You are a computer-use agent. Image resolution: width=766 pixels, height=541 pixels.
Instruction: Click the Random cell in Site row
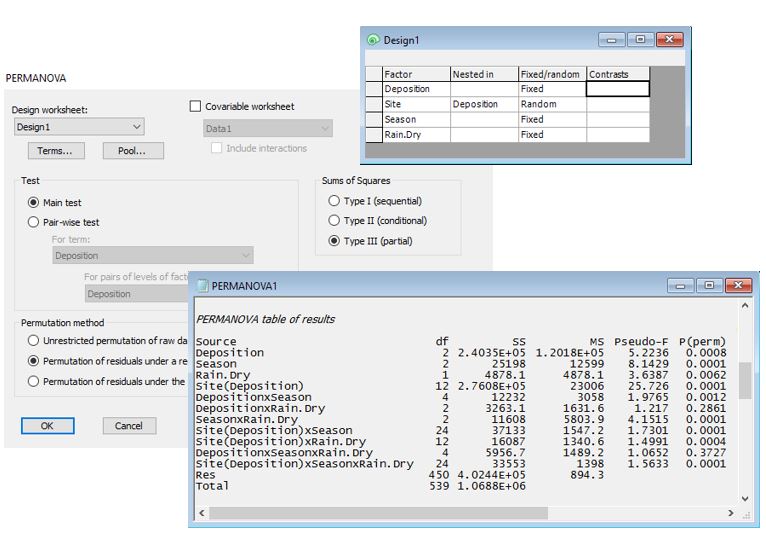[552, 104]
